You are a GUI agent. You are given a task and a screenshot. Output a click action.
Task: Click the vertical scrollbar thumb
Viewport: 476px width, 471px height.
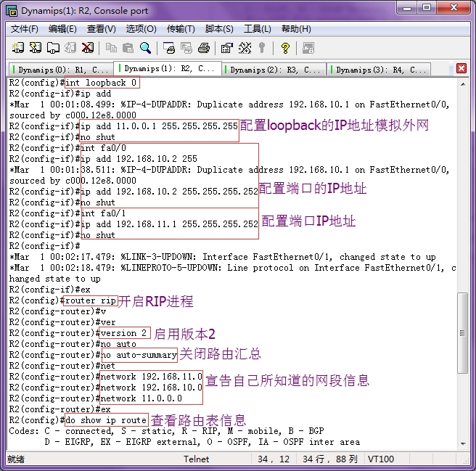[x=463, y=333]
